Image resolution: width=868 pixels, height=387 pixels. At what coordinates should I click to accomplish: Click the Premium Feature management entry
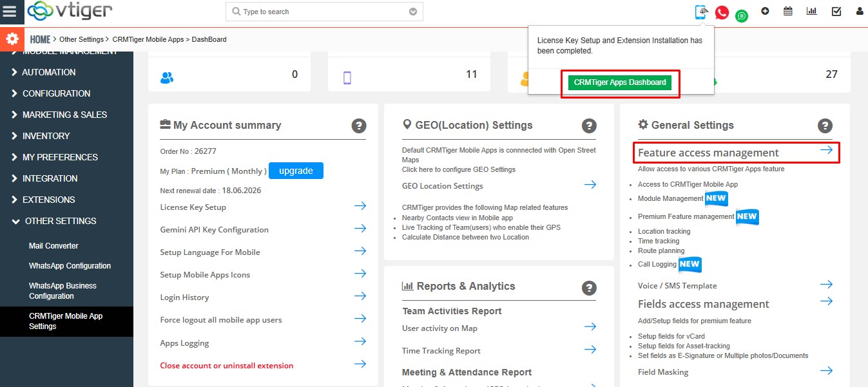tap(686, 216)
